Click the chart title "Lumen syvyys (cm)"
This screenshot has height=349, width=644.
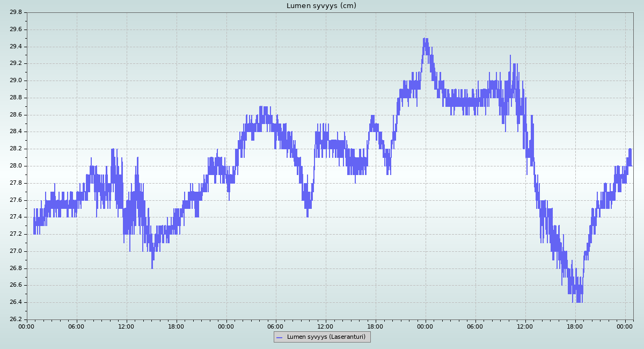pyautogui.click(x=321, y=6)
